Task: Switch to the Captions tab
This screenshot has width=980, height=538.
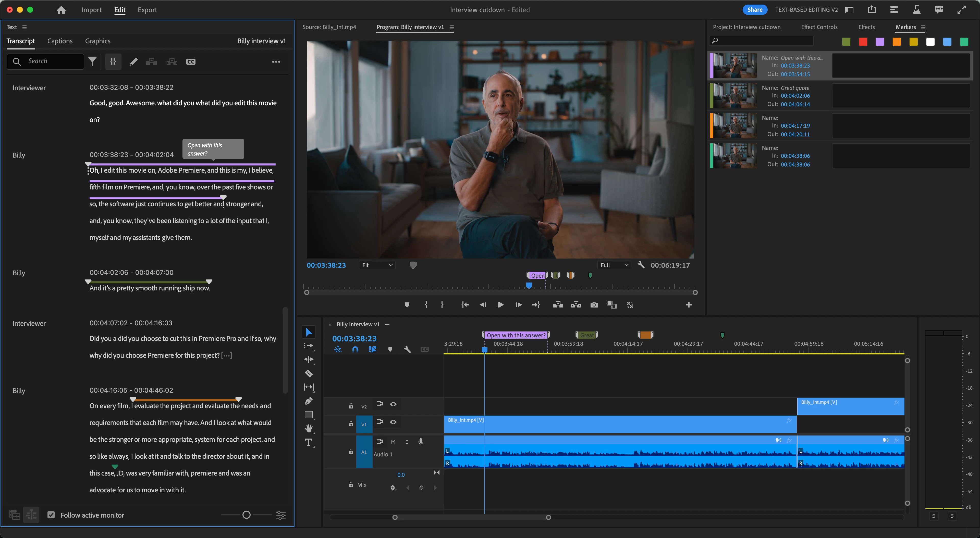Action: [x=60, y=41]
